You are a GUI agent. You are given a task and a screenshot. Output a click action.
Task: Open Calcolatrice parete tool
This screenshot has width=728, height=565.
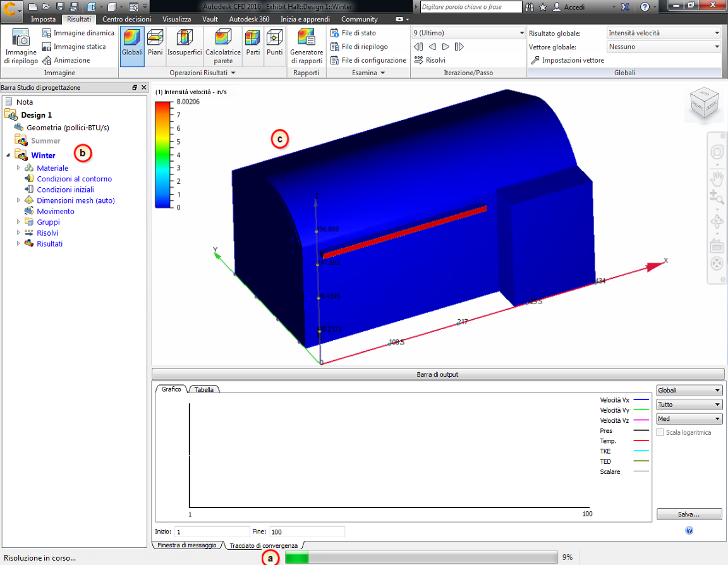[223, 46]
